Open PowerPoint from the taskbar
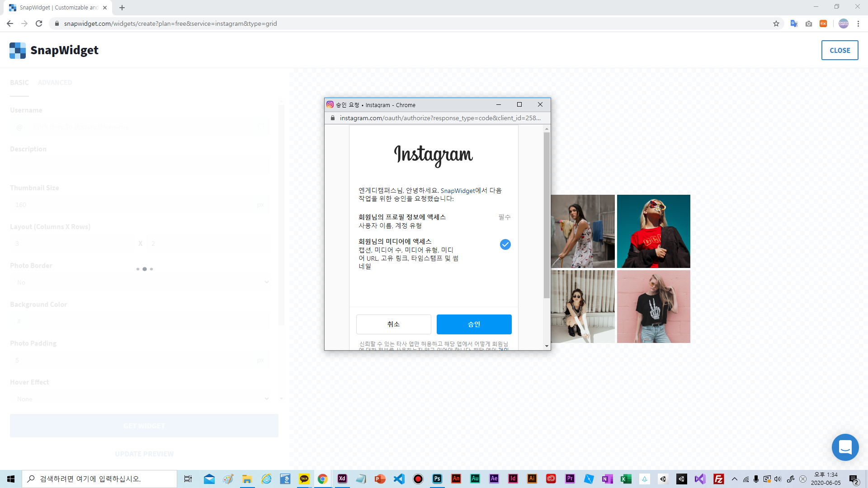 coord(380,479)
